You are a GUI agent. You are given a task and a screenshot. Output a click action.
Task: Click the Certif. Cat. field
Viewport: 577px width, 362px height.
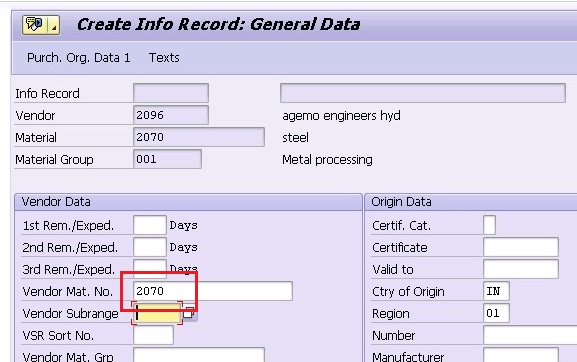click(489, 225)
